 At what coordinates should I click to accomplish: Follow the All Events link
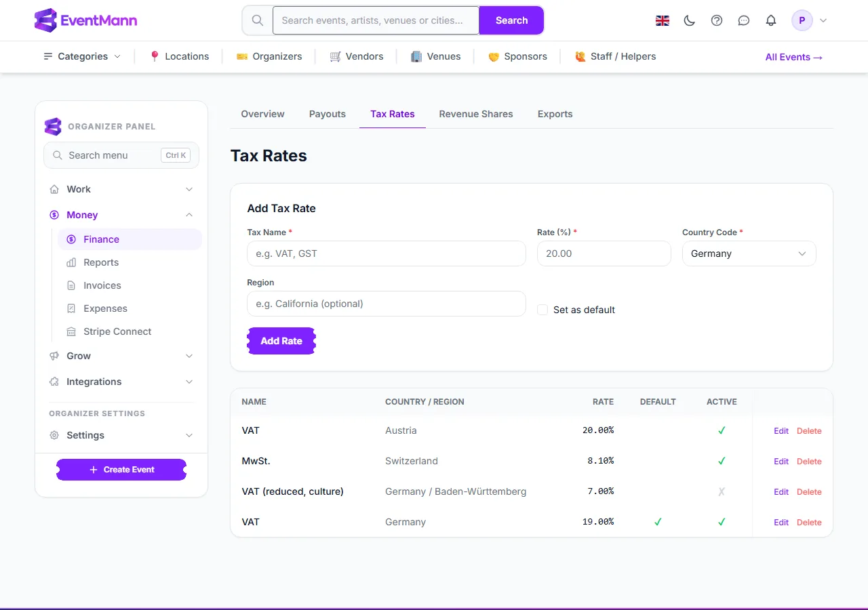(x=794, y=57)
